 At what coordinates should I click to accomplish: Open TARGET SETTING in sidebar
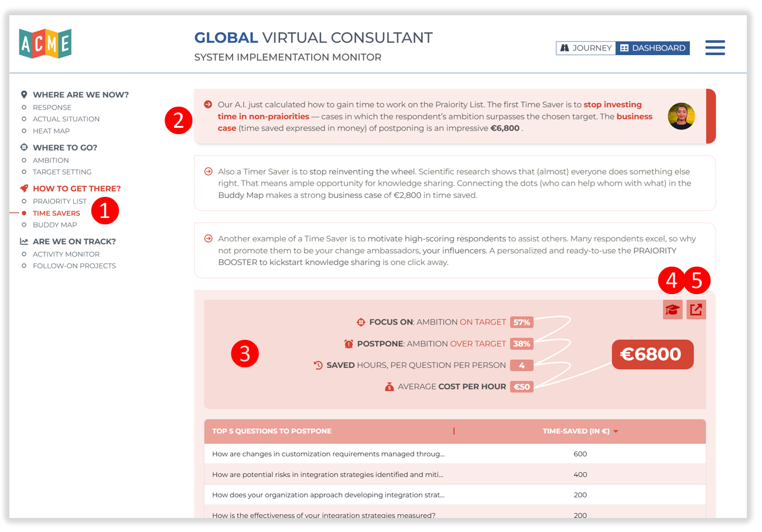[62, 172]
